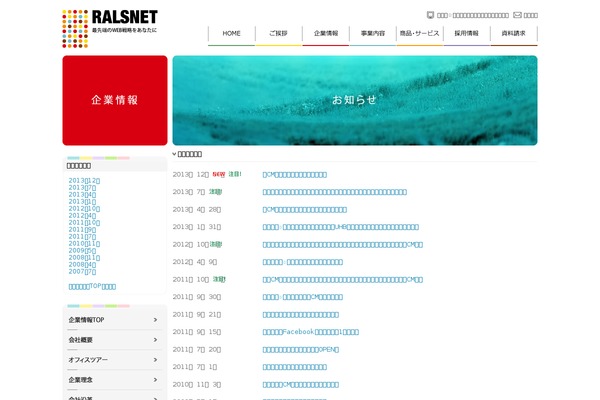Click the monitor icon in the header
The width and height of the screenshot is (600, 400).
point(430,15)
